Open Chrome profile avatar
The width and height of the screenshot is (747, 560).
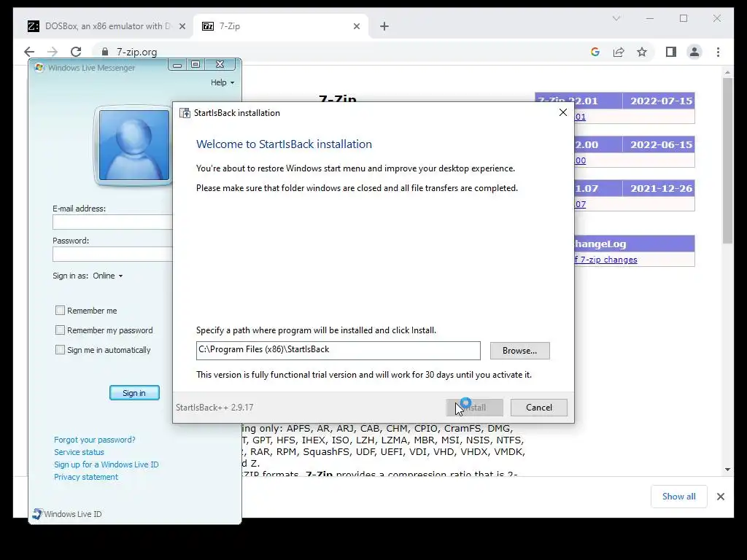[694, 52]
